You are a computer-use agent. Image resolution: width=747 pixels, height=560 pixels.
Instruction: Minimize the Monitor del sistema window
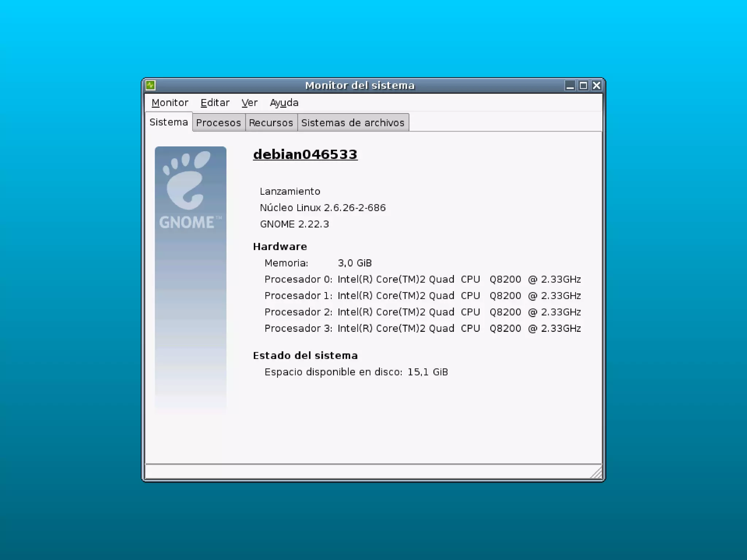pyautogui.click(x=570, y=86)
